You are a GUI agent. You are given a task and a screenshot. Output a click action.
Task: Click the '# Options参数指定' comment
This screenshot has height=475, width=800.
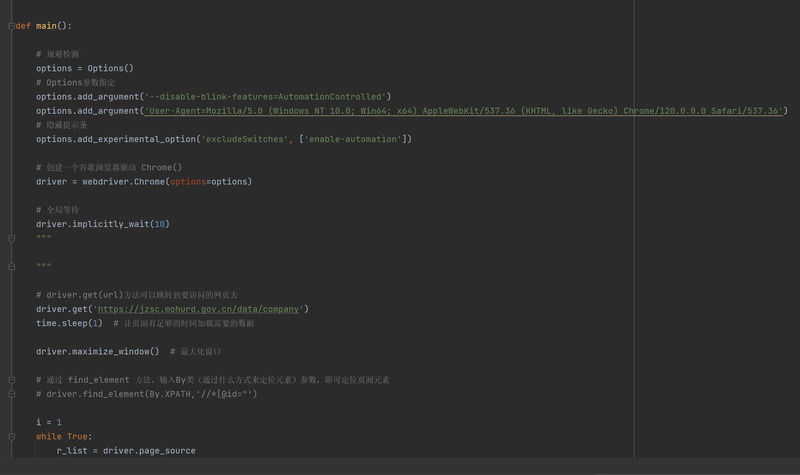click(x=76, y=83)
